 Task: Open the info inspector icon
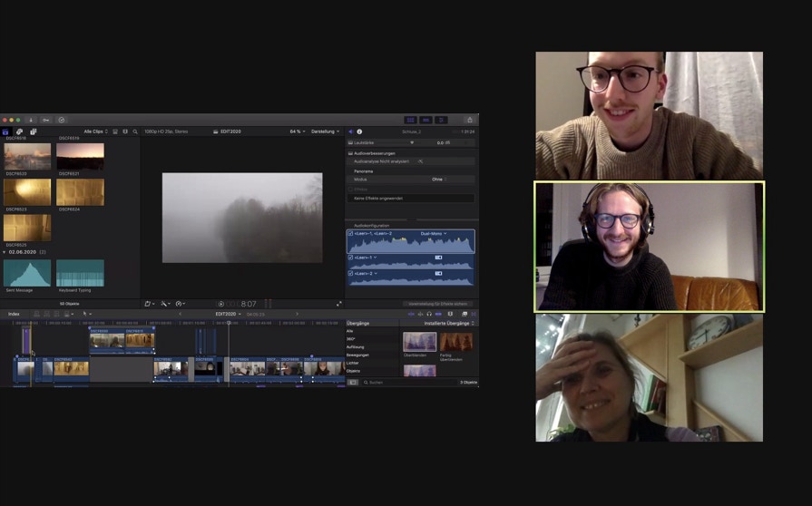tap(359, 131)
